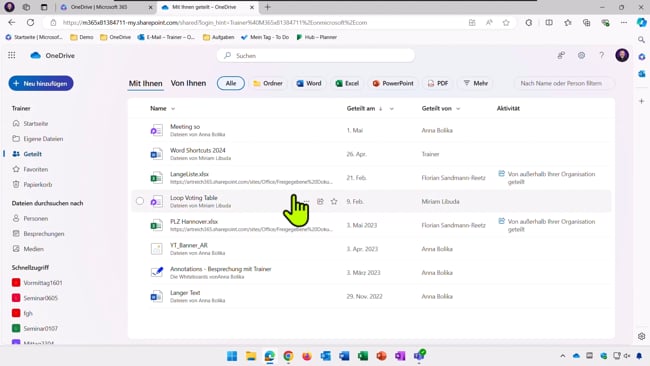650x366 pixels.
Task: Open Papierkorb in sidebar
Action: [x=37, y=184]
